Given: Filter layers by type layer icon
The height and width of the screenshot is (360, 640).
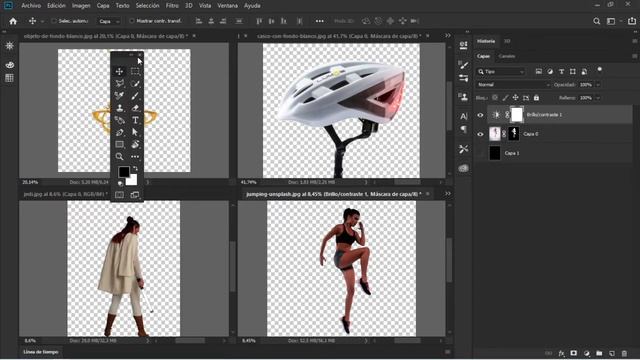Looking at the screenshot, I should click(562, 71).
